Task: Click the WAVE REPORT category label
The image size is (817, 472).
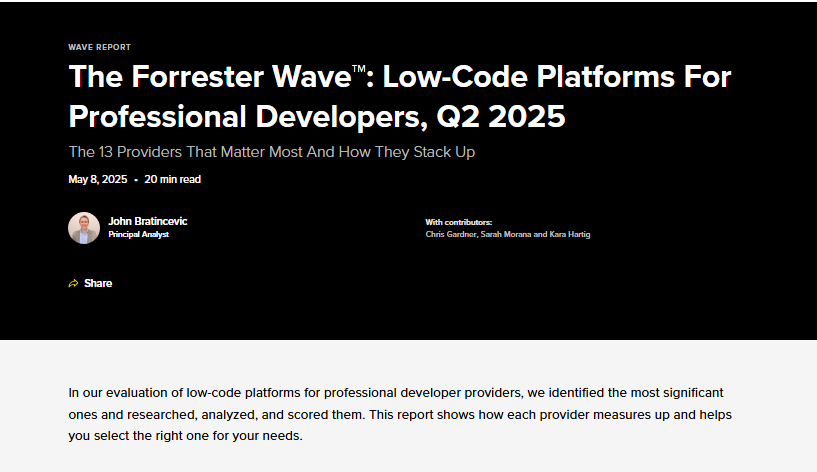Action: point(99,47)
